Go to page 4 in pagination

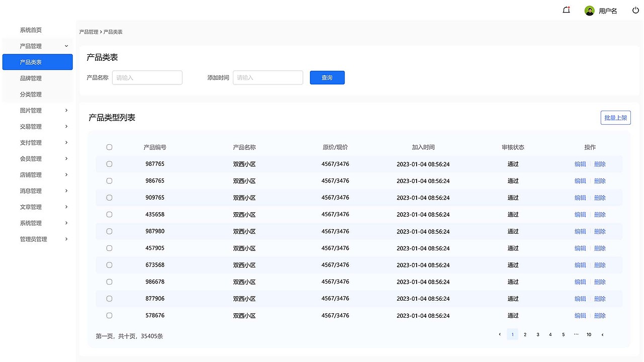(x=550, y=334)
